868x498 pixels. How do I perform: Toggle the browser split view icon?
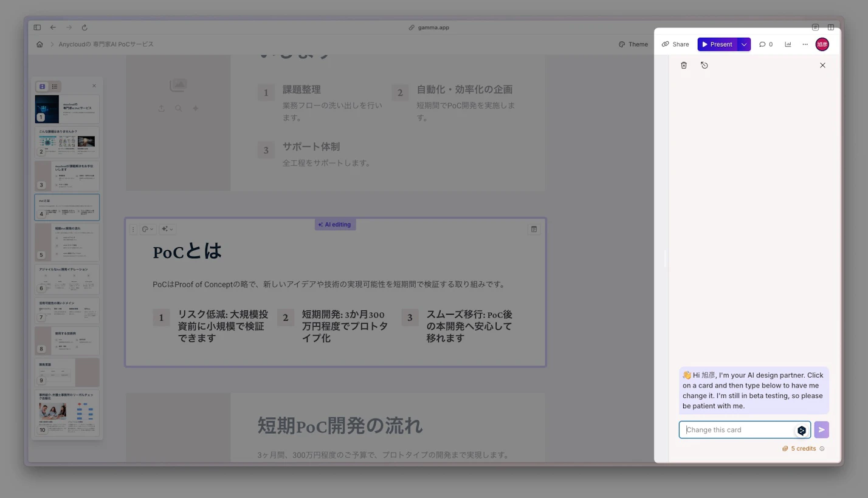pyautogui.click(x=831, y=27)
